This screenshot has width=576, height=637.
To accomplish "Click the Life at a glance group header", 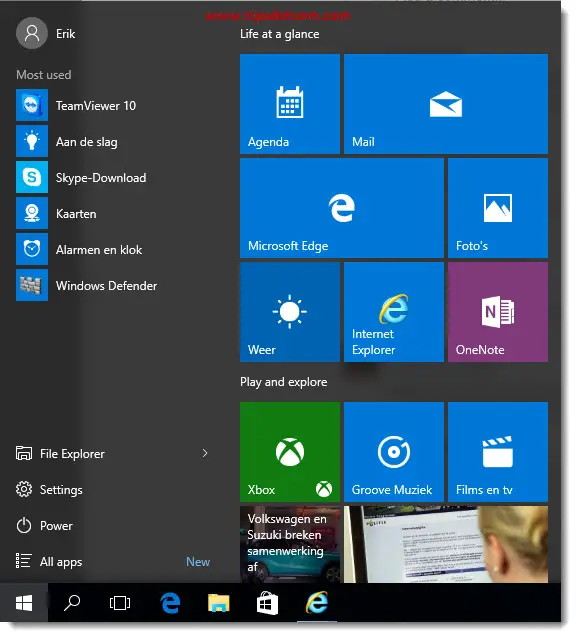I will pos(279,34).
